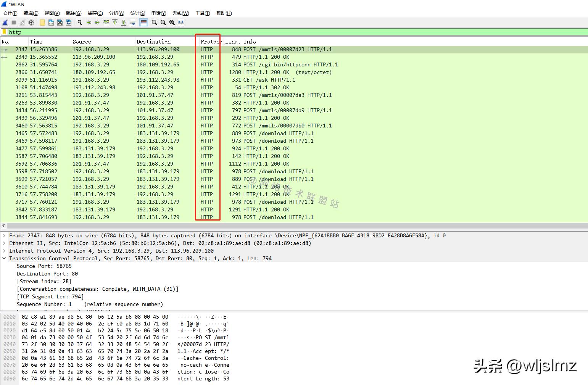Go to the first packet
This screenshot has width=588, height=385.
[x=115, y=23]
